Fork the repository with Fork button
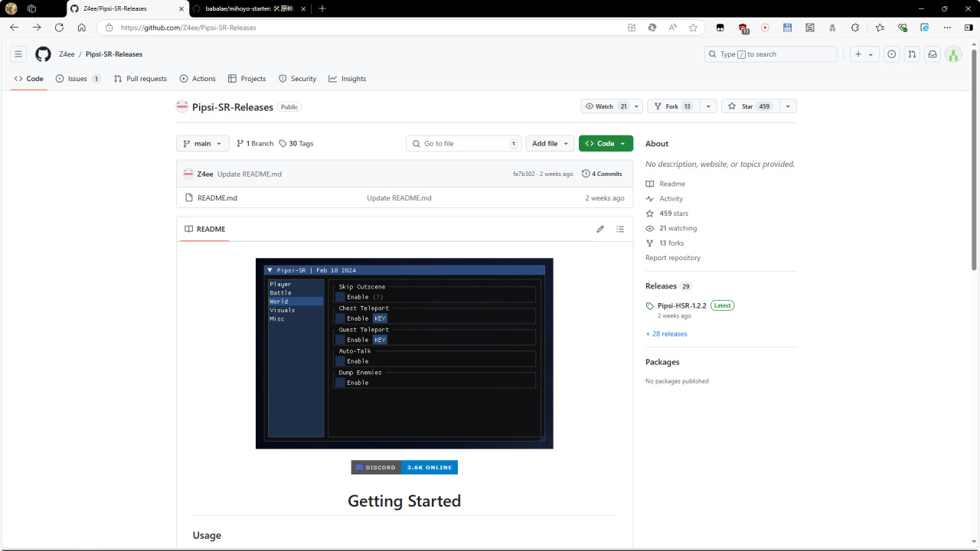This screenshot has height=551, width=980. 674,106
